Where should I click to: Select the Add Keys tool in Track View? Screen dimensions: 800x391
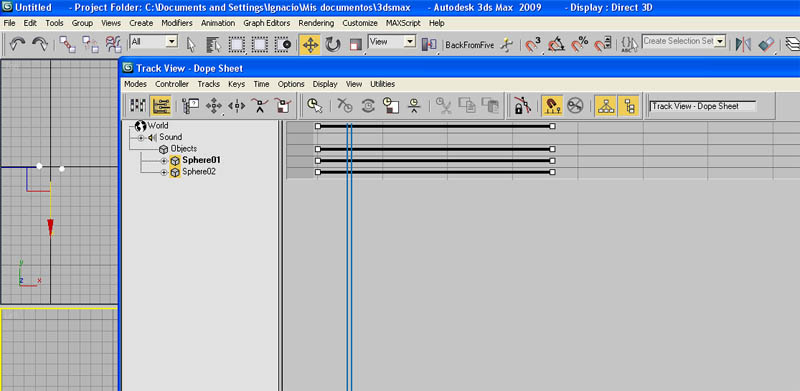point(260,106)
